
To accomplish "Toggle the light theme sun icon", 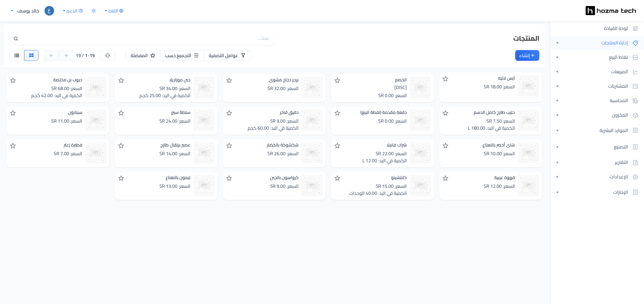I will tap(94, 11).
